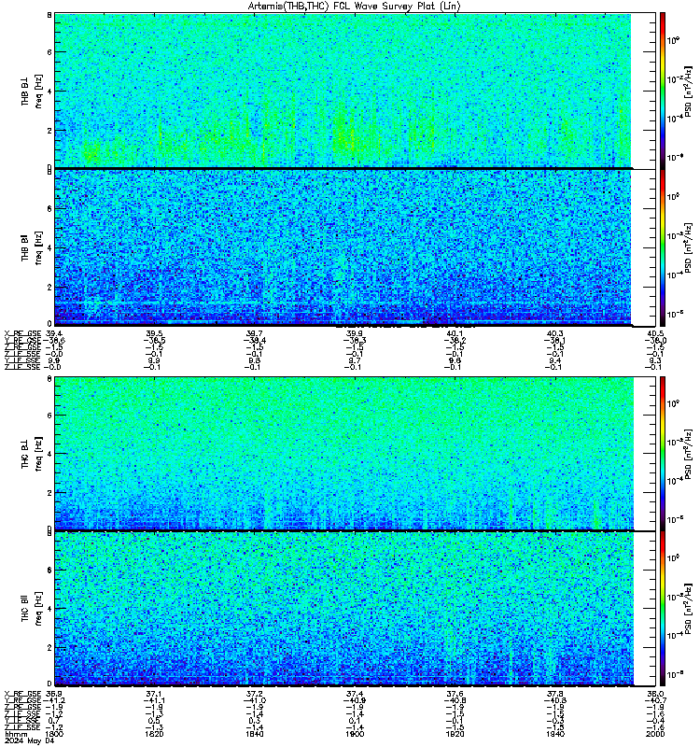Click the 2000 time tick label
Viewport: 700px width, 747px height.
(x=655, y=734)
